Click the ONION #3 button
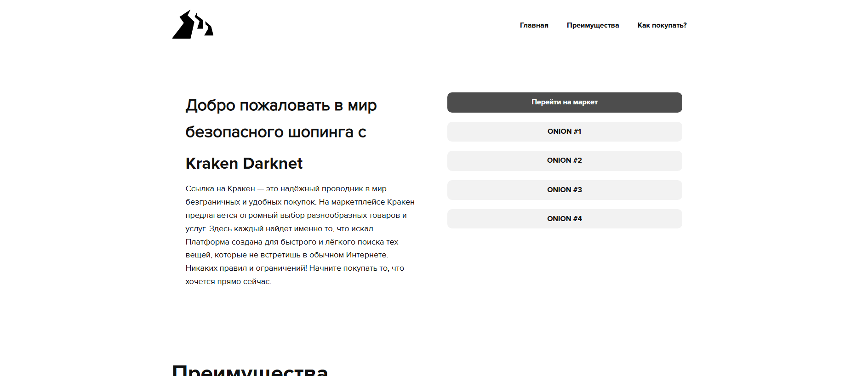 point(565,190)
